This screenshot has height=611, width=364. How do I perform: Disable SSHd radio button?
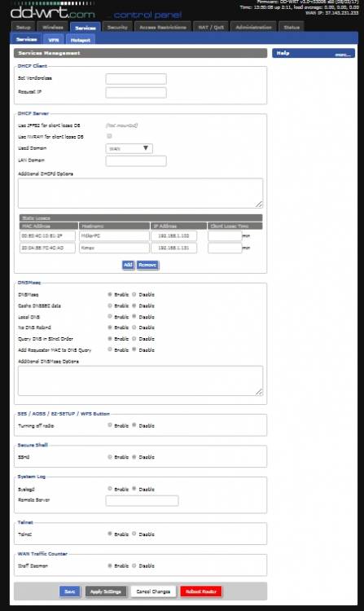(134, 457)
